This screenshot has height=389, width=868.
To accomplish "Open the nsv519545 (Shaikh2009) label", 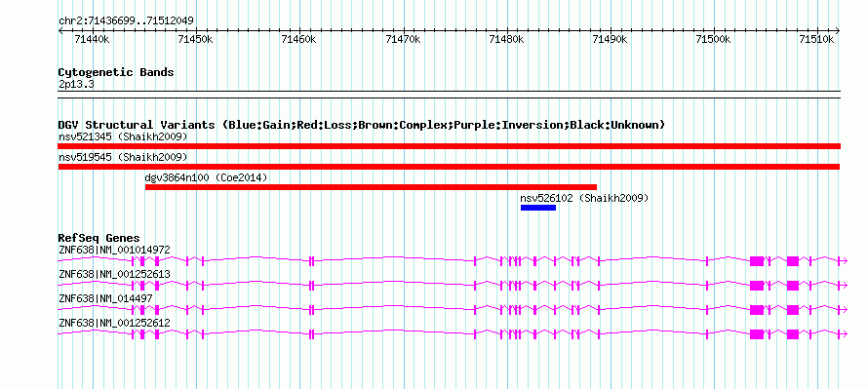I will [123, 157].
